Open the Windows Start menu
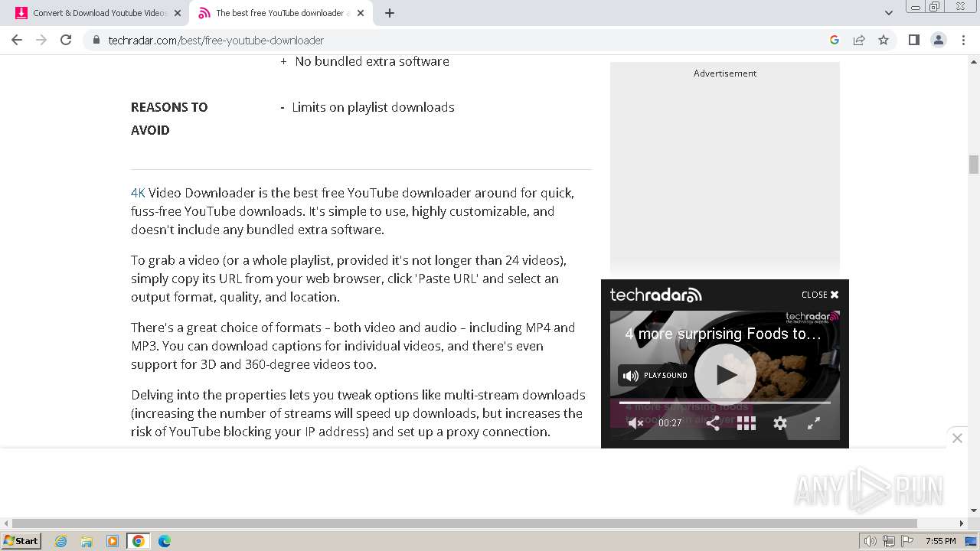The height and width of the screenshot is (551, 980). coord(21,541)
